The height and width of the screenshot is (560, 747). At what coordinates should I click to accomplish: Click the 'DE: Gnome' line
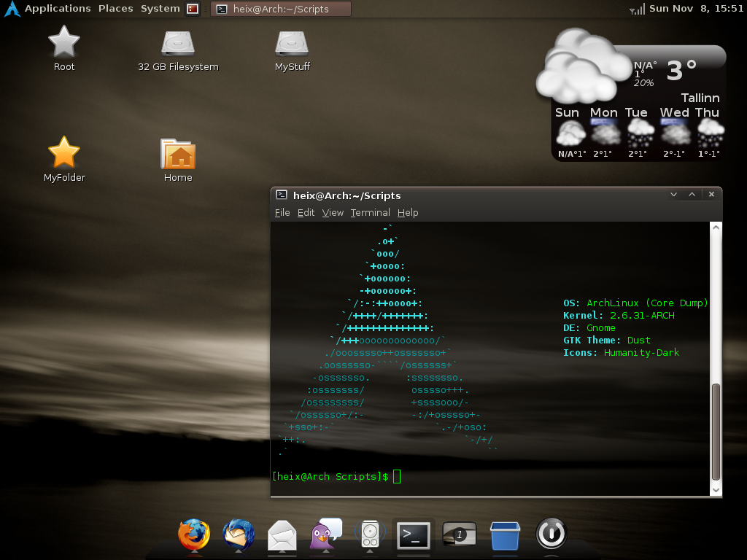coord(589,327)
